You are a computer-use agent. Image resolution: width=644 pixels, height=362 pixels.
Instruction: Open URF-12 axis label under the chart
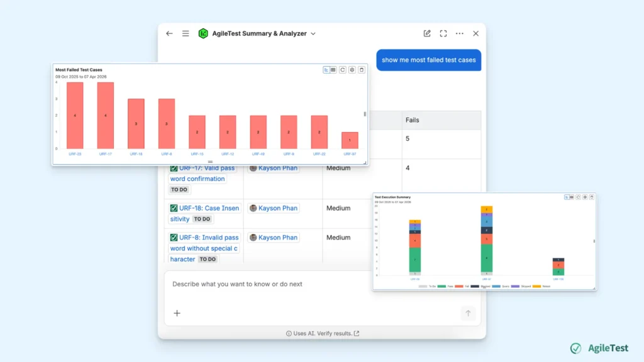[228, 154]
